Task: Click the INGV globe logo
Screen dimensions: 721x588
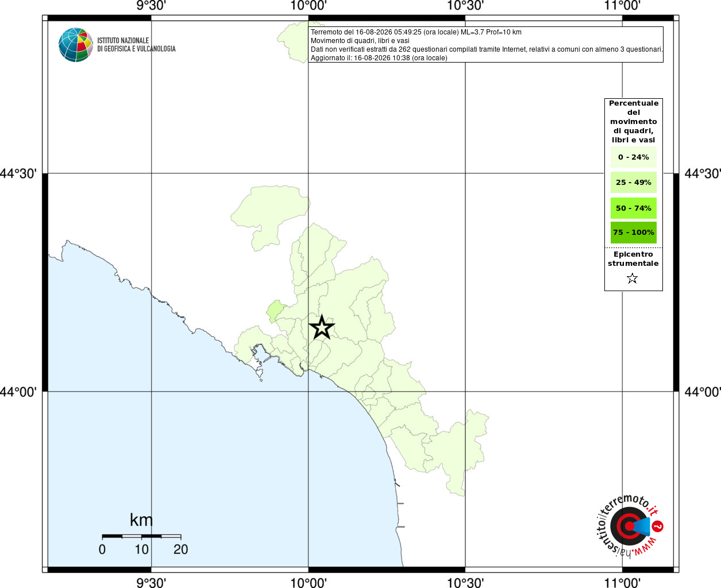Action: (x=76, y=45)
